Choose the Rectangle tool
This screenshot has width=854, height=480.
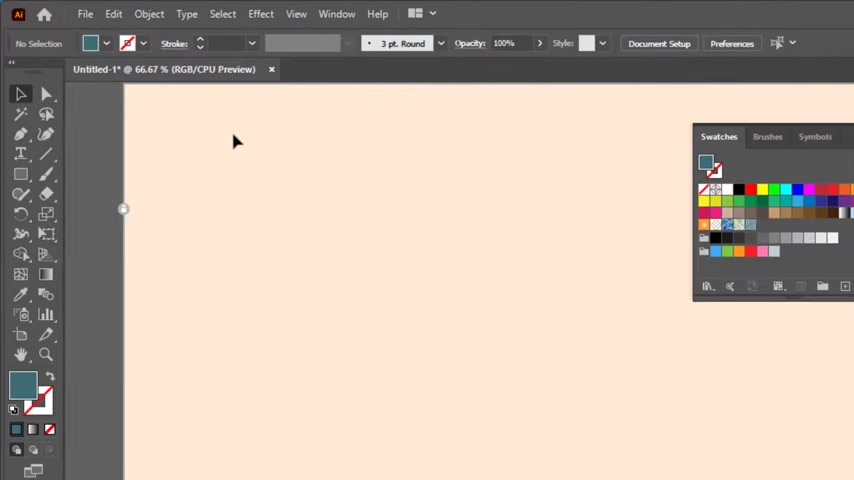click(21, 174)
